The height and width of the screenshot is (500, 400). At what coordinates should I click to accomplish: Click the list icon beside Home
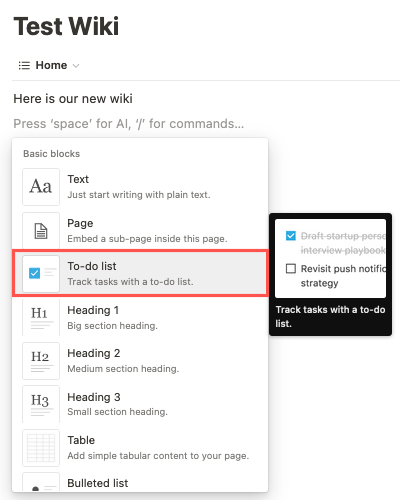(24, 65)
